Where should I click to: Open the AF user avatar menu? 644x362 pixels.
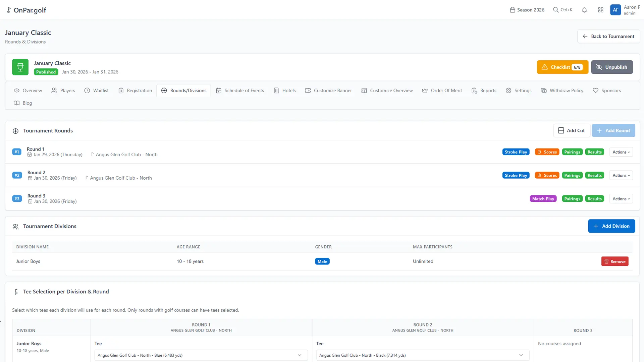click(615, 10)
